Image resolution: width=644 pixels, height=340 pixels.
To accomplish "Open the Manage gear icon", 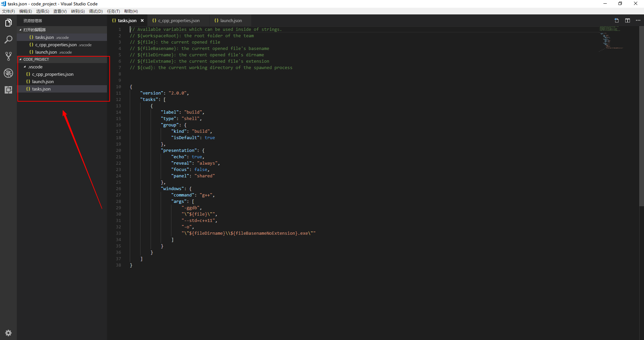I will 8,333.
